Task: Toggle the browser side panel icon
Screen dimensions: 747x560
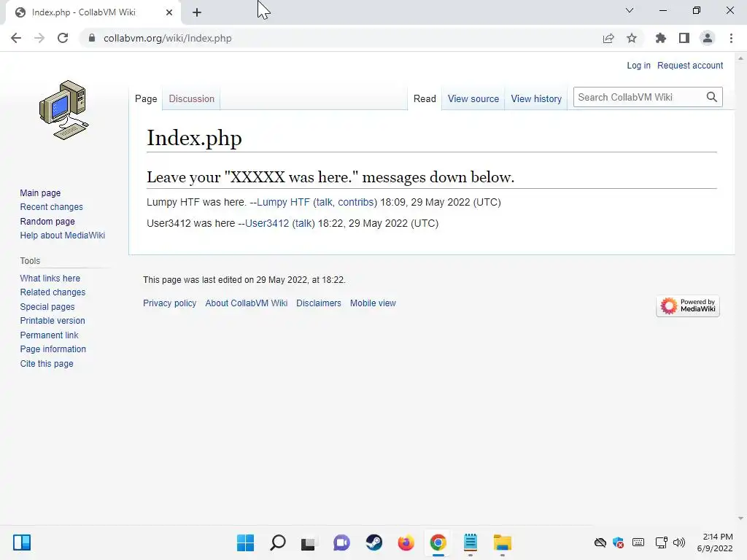Action: tap(684, 38)
